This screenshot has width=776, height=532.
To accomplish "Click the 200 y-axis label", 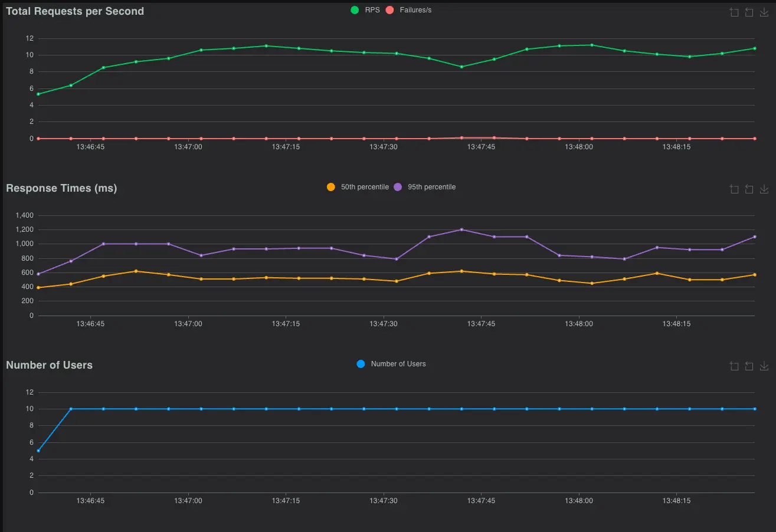I will pos(28,301).
